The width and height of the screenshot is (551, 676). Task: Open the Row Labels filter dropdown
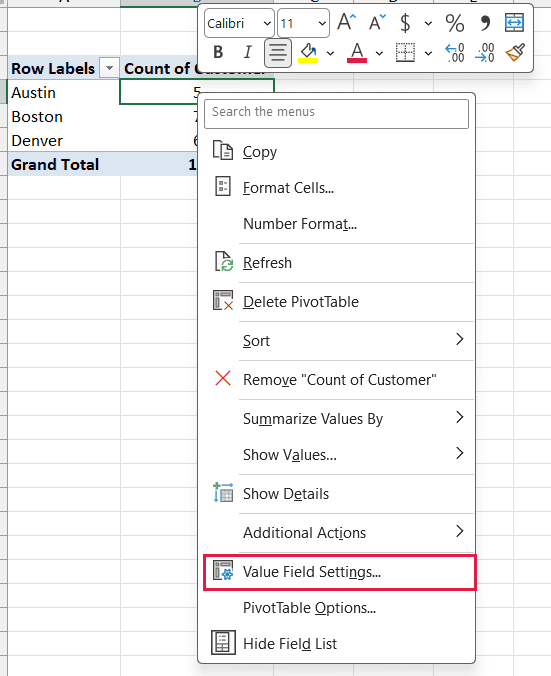109,68
